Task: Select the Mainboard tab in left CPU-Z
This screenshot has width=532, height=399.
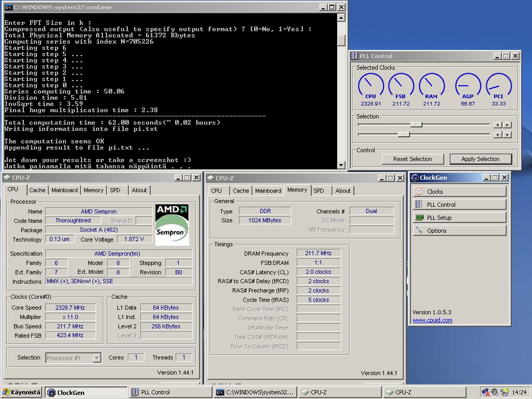Action: [x=64, y=190]
